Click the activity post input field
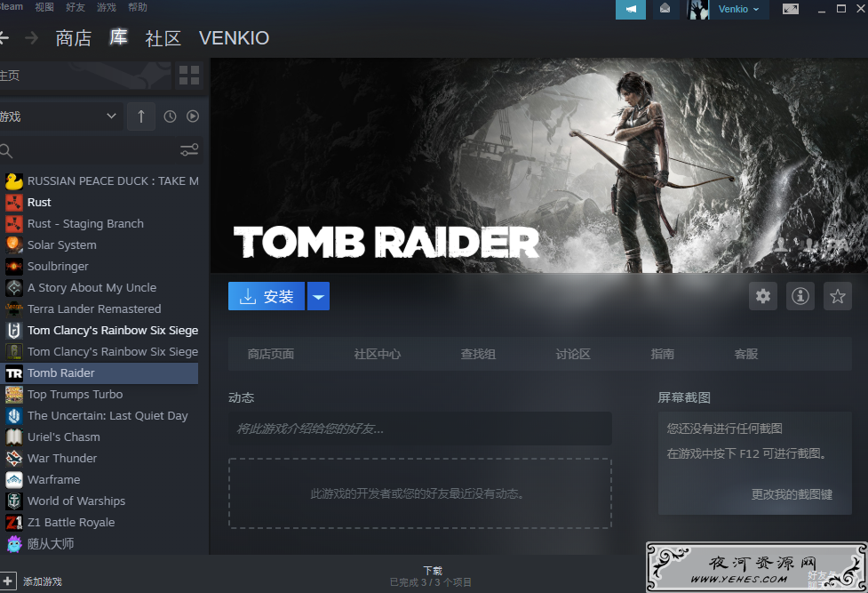Screen dimensions: 868x593 tap(420, 429)
